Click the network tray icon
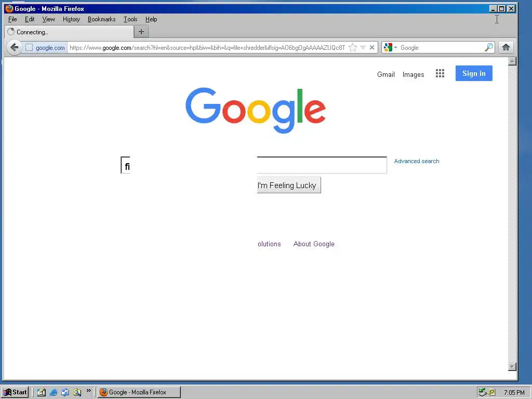532x399 pixels. (x=483, y=392)
